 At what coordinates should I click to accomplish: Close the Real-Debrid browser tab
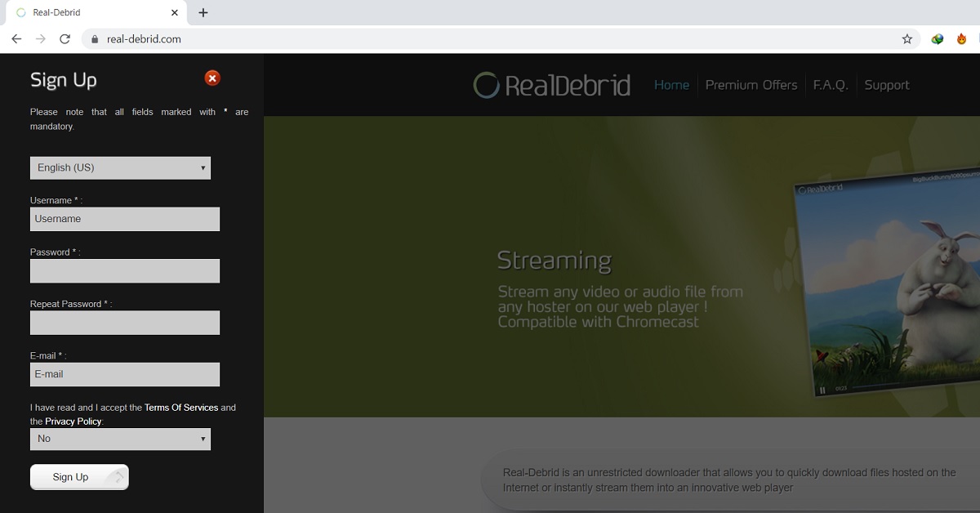pyautogui.click(x=174, y=12)
